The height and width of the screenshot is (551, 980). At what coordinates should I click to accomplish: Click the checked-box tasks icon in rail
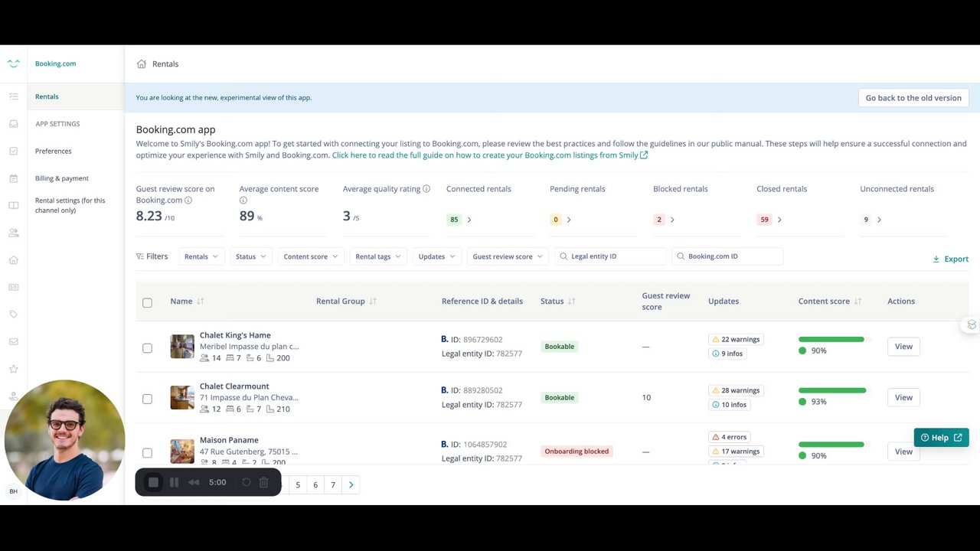click(x=13, y=151)
